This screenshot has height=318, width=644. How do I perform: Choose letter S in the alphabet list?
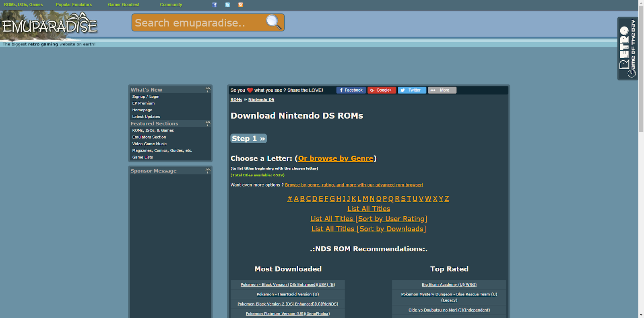coord(403,199)
